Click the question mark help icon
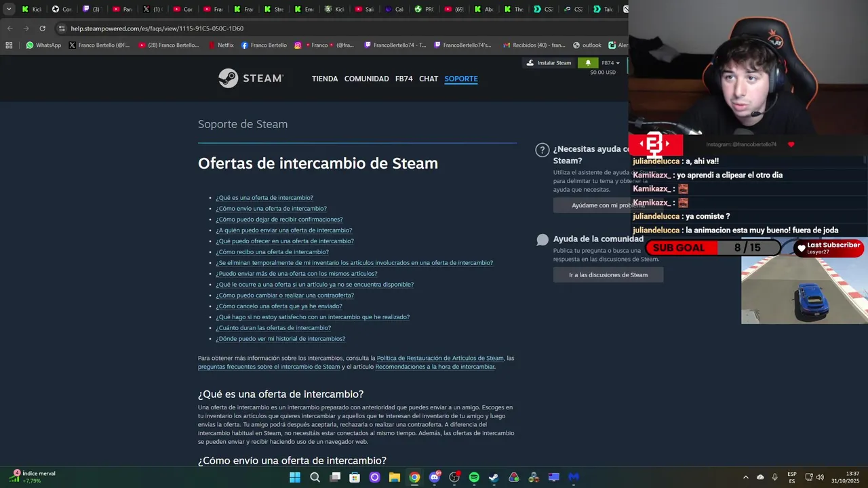The image size is (868, 488). pos(542,150)
